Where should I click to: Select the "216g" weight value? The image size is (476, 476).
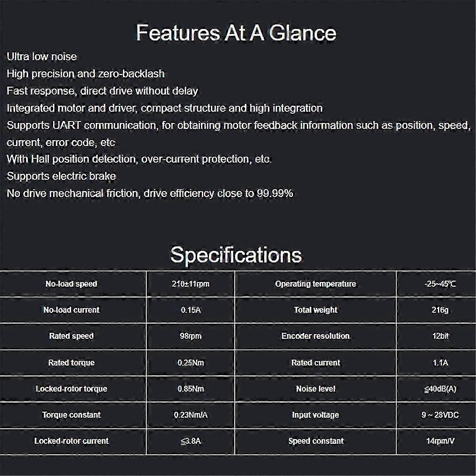pos(440,310)
